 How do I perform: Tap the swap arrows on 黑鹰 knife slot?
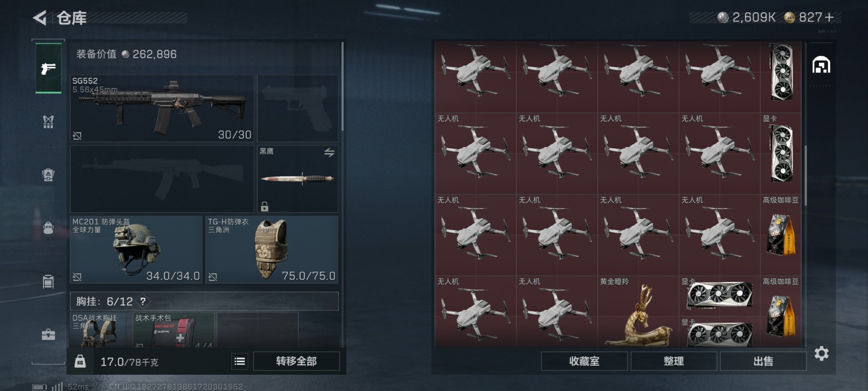tap(329, 153)
